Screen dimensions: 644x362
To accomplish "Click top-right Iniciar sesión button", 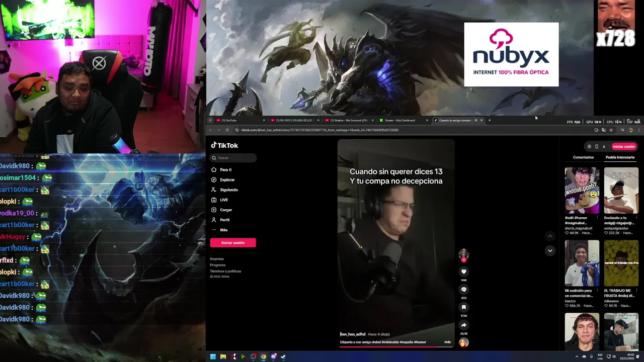I will pyautogui.click(x=624, y=147).
